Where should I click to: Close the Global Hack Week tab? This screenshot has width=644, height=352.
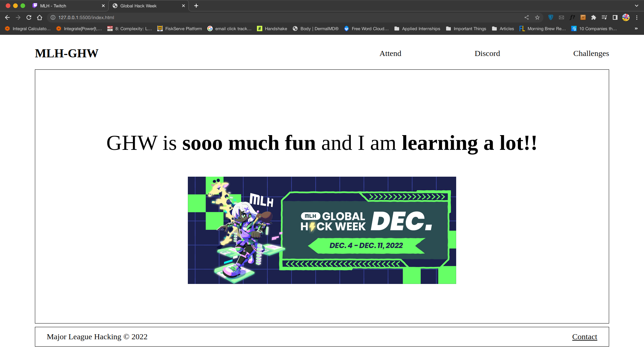point(183,6)
